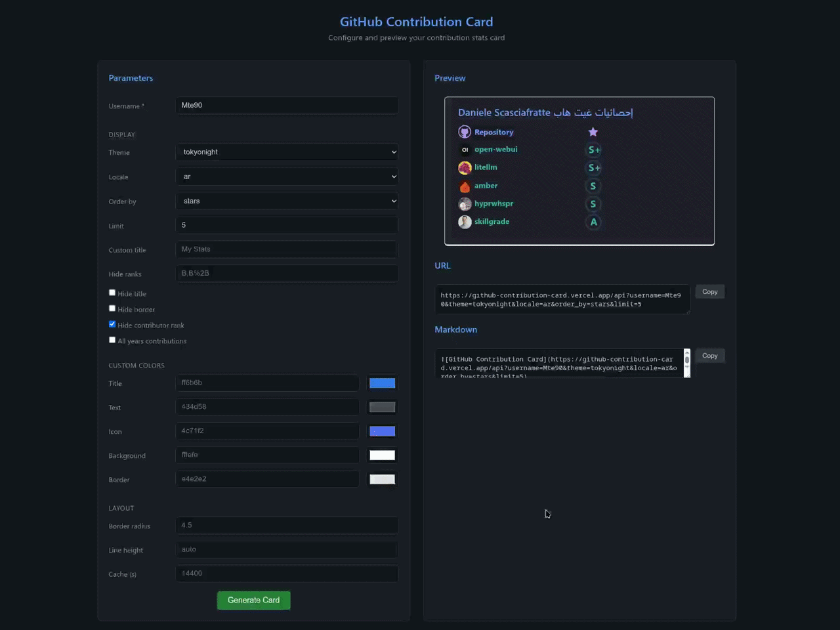
Task: Click the Markdown box scrollbar
Action: 687,363
